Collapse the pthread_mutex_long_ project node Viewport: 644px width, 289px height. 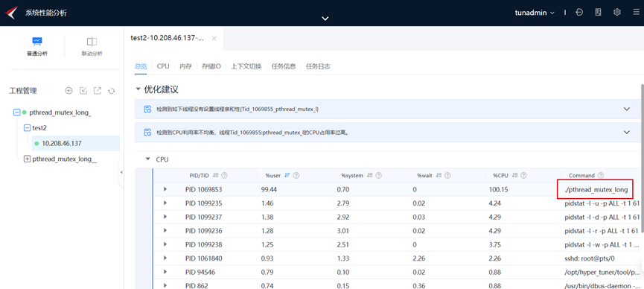17,112
